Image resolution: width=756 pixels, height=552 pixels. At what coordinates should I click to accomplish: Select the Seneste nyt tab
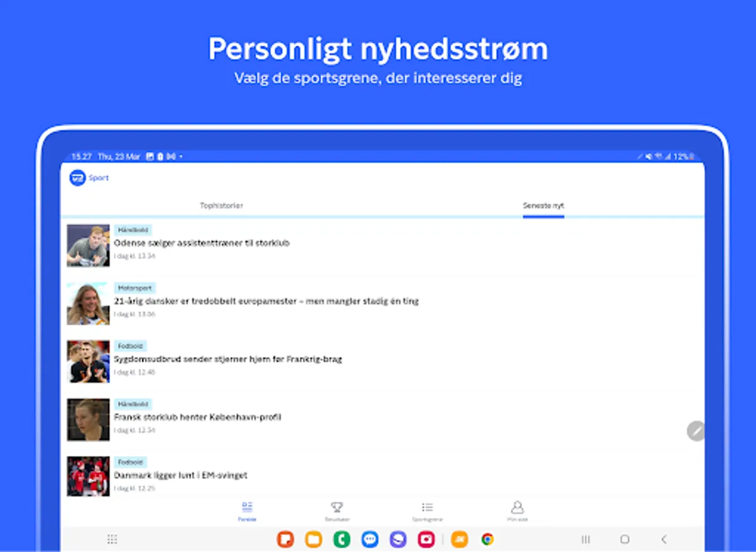click(543, 205)
